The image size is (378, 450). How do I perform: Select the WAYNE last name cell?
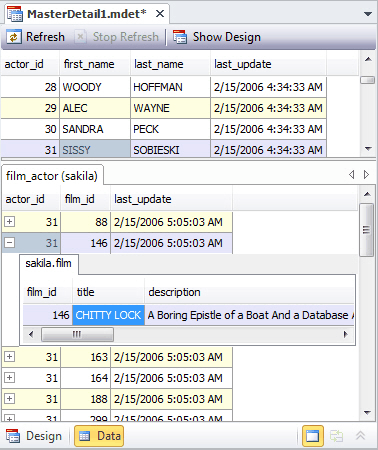(x=170, y=108)
